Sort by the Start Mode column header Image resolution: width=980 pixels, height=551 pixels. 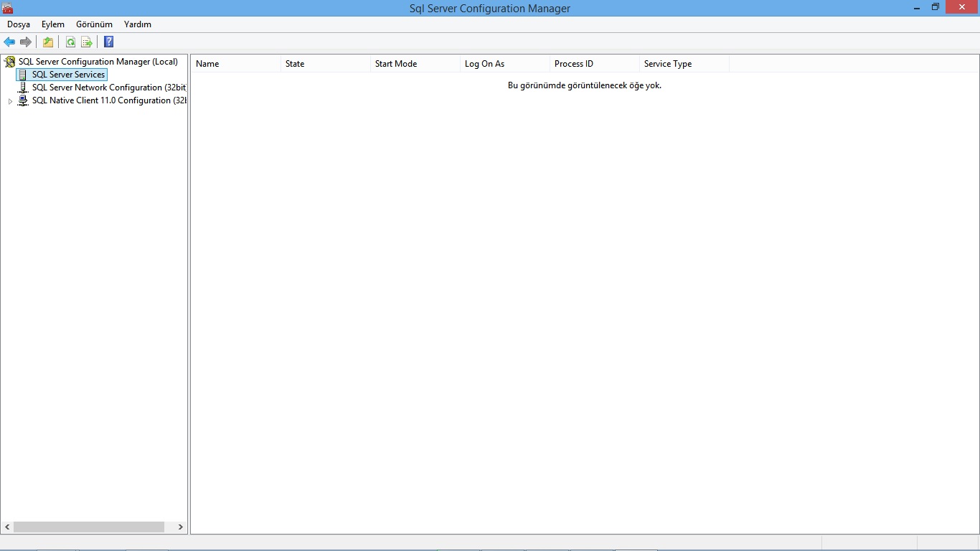[x=415, y=64]
